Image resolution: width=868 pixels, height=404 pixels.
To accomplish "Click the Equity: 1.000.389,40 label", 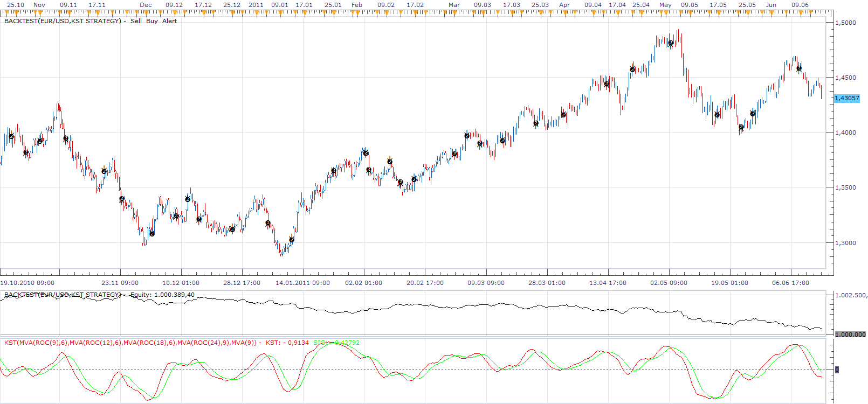I will click(162, 295).
